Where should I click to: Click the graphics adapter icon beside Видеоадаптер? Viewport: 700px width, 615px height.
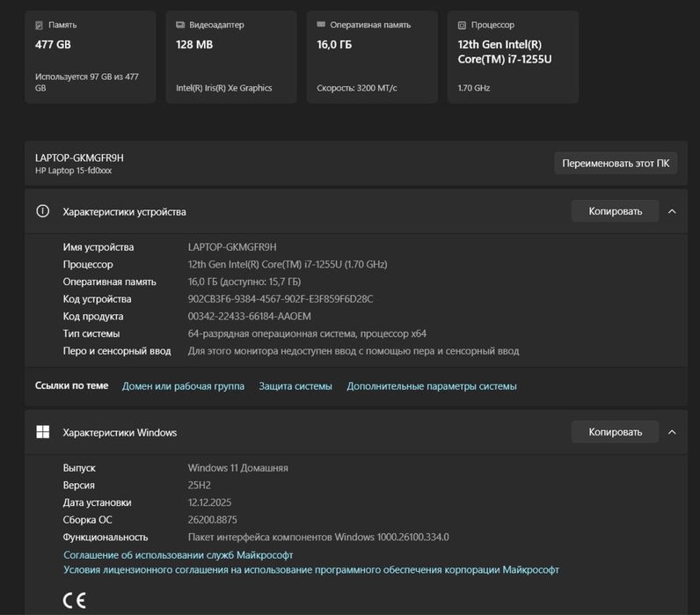point(180,25)
